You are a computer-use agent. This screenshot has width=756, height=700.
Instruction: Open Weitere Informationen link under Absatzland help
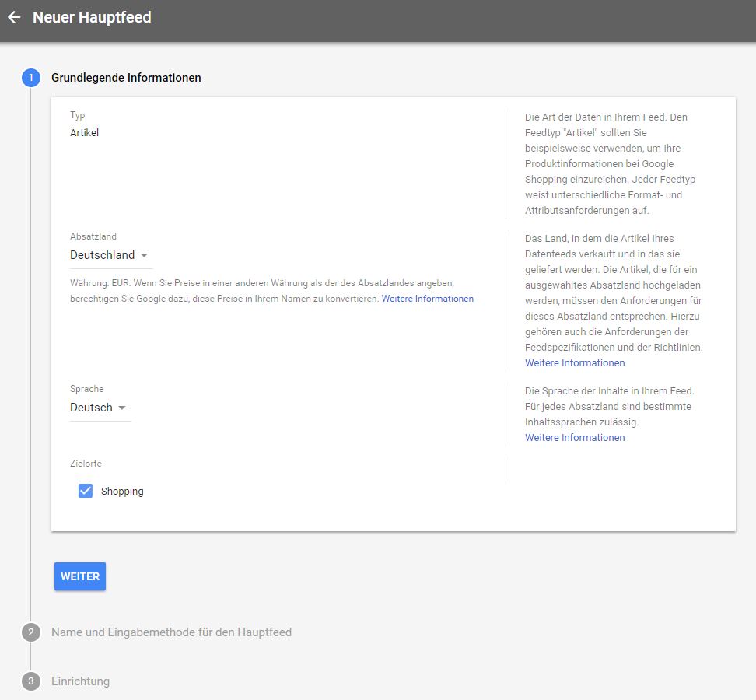(x=575, y=362)
